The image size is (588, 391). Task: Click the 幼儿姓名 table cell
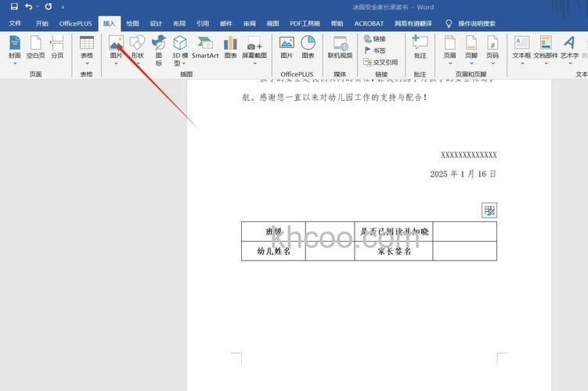(x=273, y=251)
